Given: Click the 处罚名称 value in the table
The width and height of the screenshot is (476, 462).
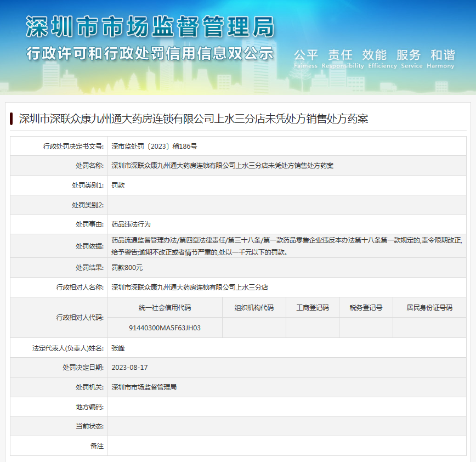Looking at the screenshot, I should [222, 166].
